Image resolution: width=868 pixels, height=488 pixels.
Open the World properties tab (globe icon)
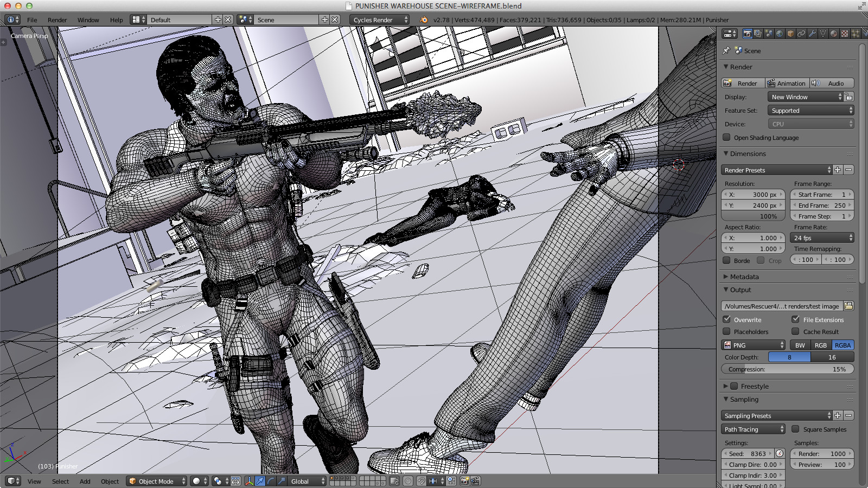click(x=780, y=34)
